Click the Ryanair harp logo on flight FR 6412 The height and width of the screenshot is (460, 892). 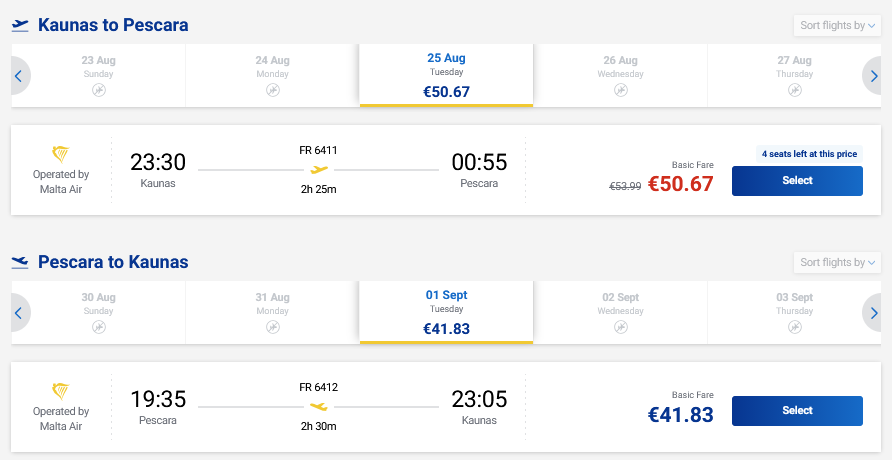tap(61, 391)
